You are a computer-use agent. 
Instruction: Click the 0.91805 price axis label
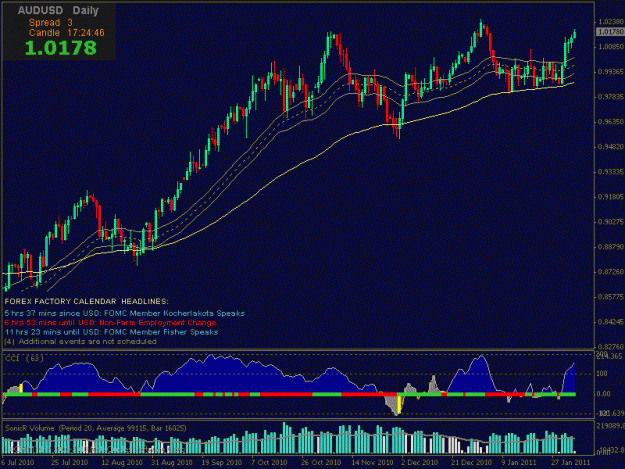click(610, 197)
